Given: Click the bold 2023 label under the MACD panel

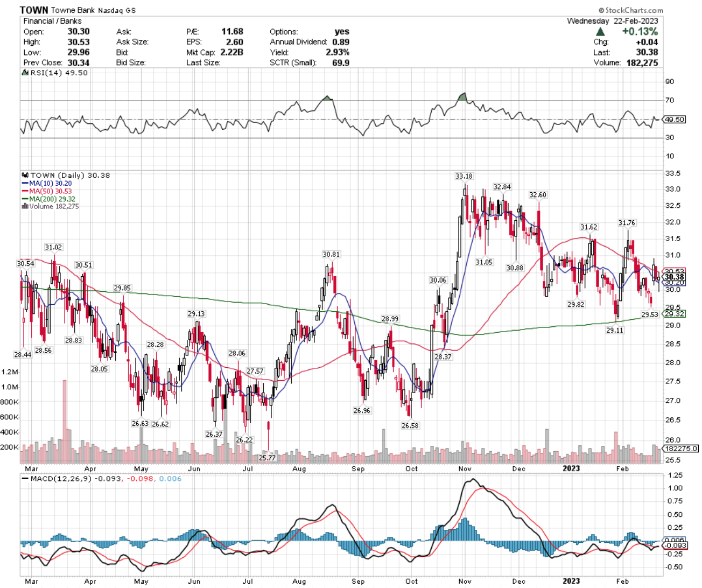Looking at the screenshot, I should click(x=571, y=581).
